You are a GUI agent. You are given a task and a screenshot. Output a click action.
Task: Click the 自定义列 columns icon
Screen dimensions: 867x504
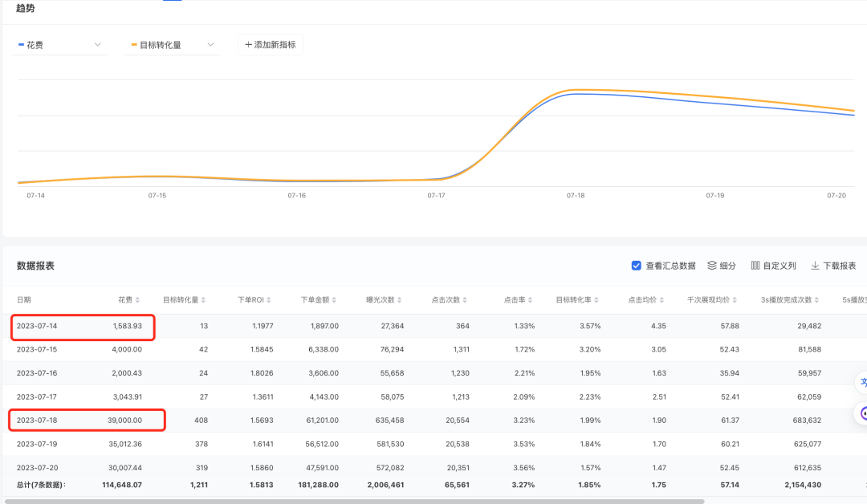tap(755, 266)
